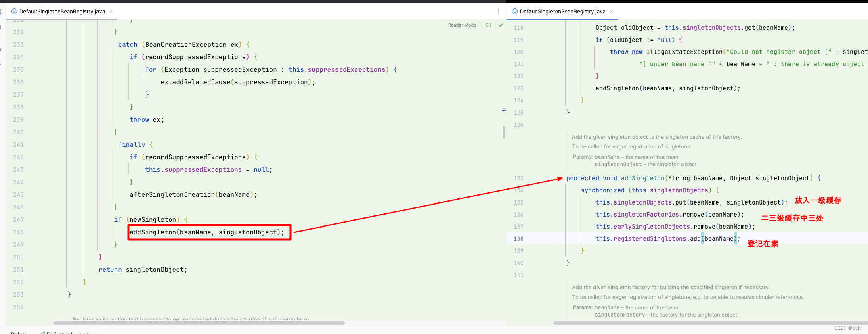Click 'registeredSingletons' on line 138
This screenshot has height=334, width=868.
click(650, 239)
